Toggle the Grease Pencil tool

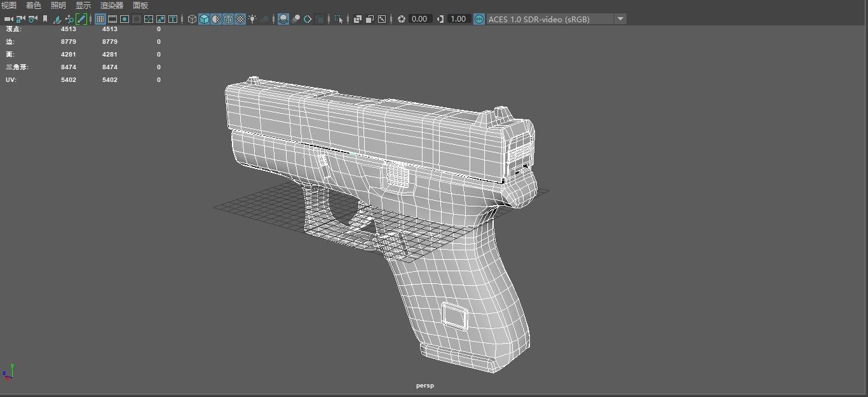click(x=81, y=19)
